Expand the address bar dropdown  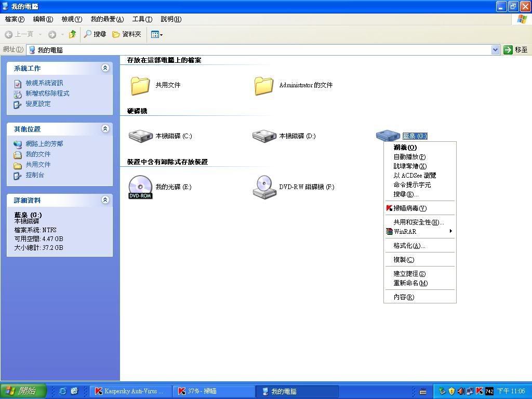point(495,50)
